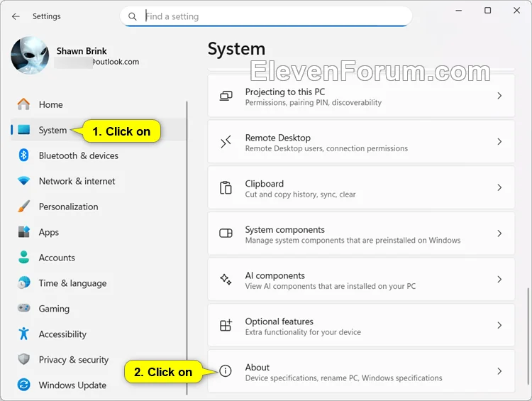Click the Remote Desktop icon
532x401 pixels.
tap(226, 142)
